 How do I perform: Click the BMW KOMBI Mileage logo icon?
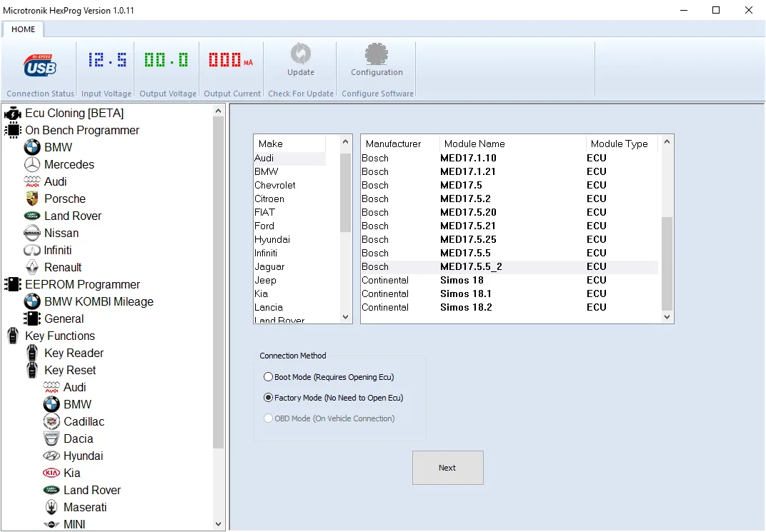pos(32,301)
